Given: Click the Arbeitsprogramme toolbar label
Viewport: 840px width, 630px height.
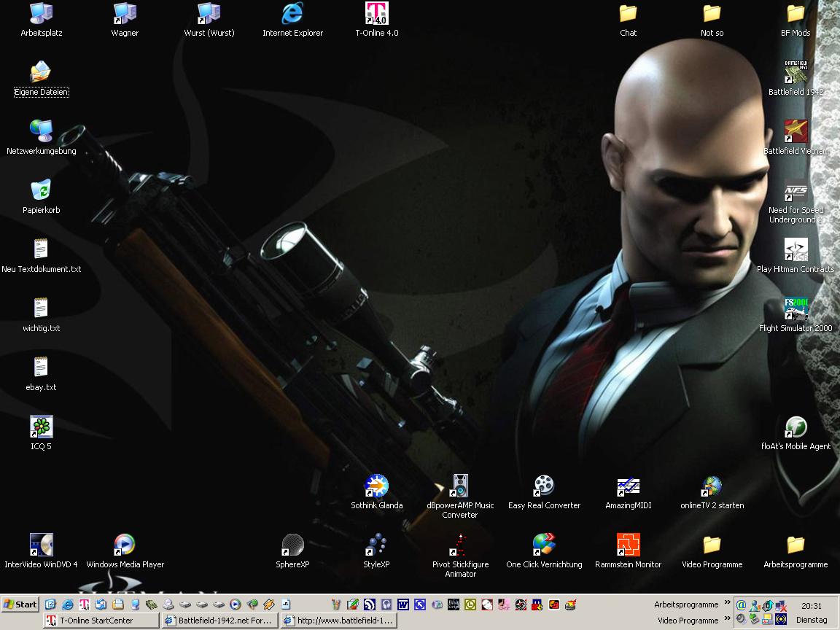Looking at the screenshot, I should (685, 604).
